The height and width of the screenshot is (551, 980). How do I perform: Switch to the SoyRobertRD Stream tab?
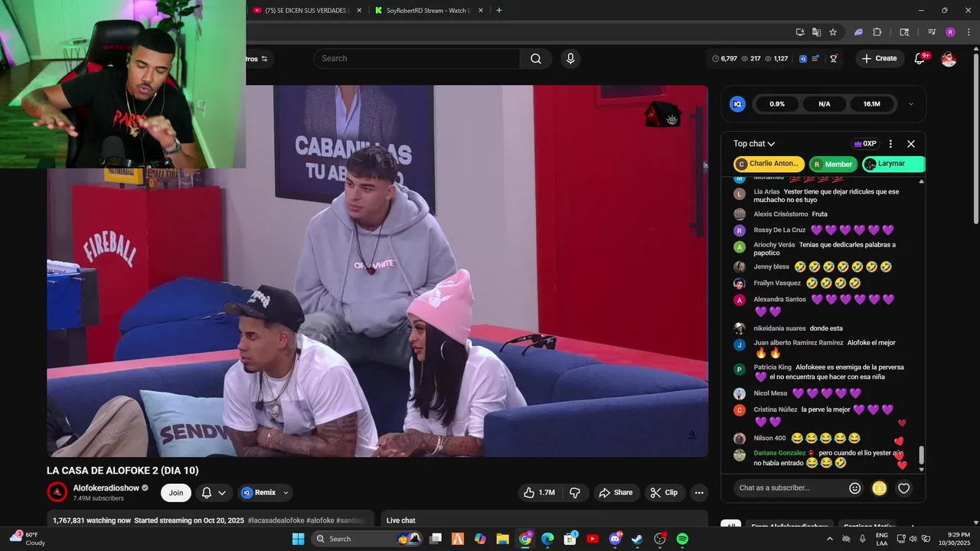pyautogui.click(x=426, y=11)
